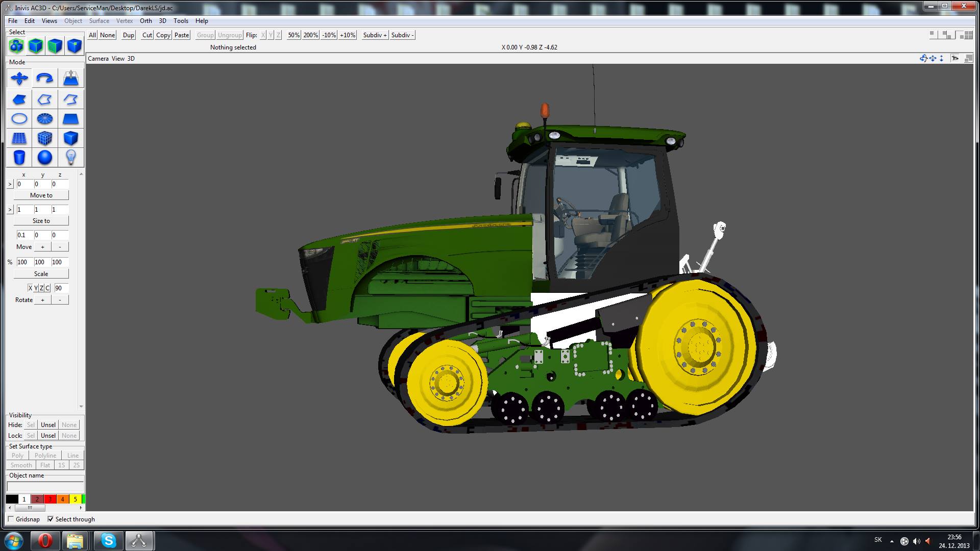This screenshot has width=980, height=551.
Task: Open Opera browser from the taskbar
Action: coord(45,540)
